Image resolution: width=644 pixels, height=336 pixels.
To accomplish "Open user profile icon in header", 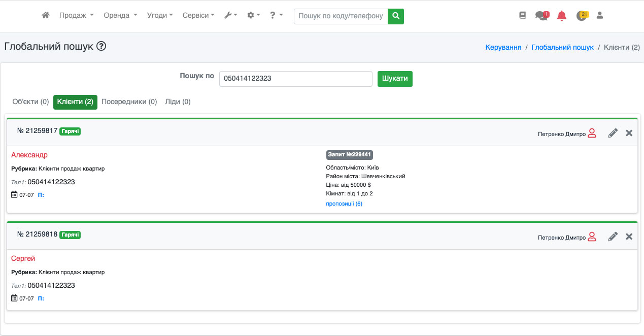I will (x=600, y=16).
